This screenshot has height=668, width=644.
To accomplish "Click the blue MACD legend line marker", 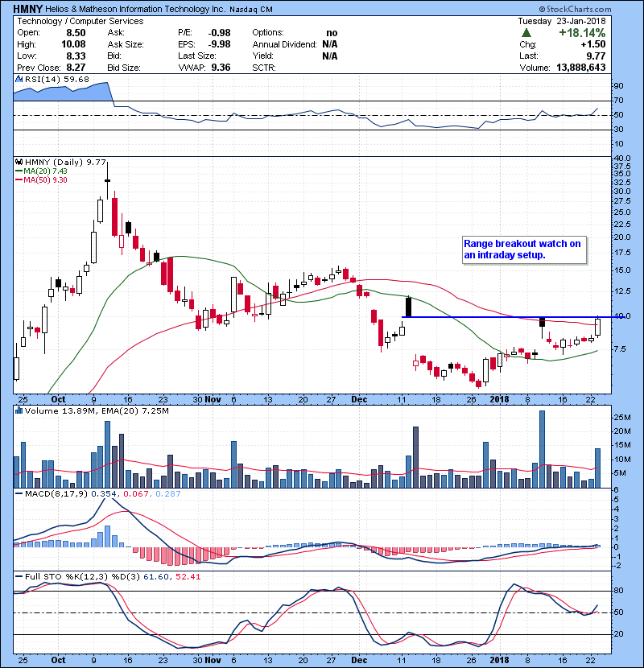I will (19, 493).
